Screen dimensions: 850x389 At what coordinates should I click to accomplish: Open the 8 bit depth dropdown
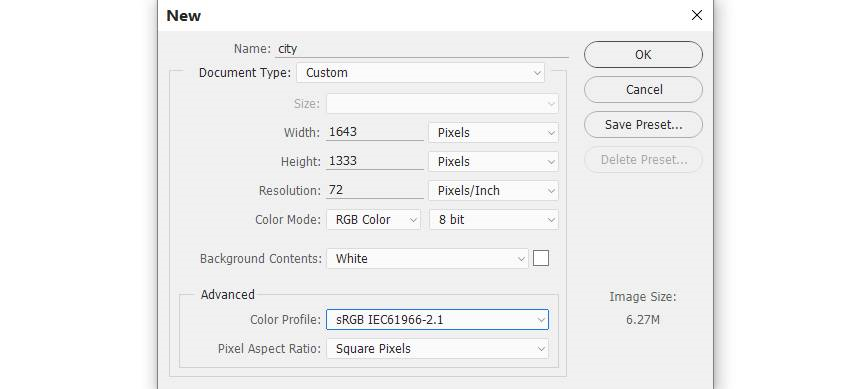493,220
